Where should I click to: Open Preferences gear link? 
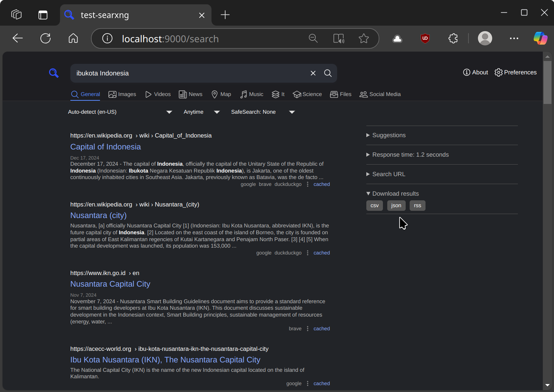coord(515,73)
